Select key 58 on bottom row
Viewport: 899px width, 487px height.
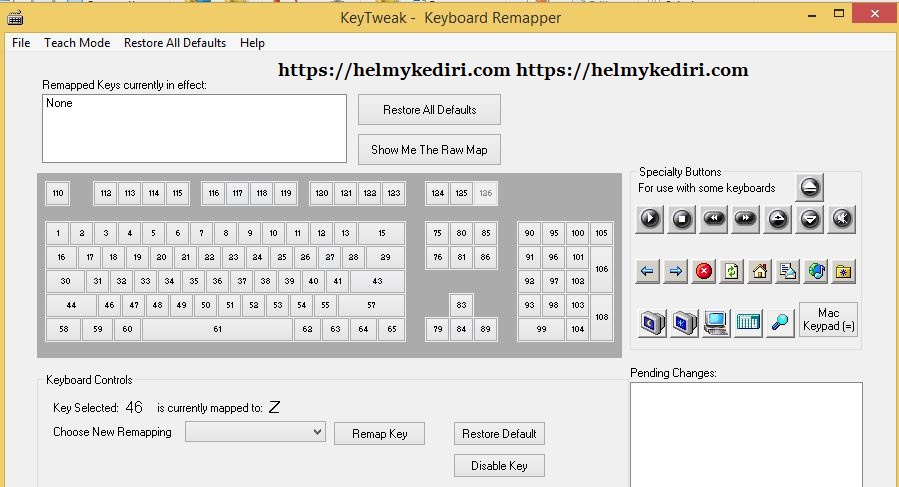tap(64, 329)
